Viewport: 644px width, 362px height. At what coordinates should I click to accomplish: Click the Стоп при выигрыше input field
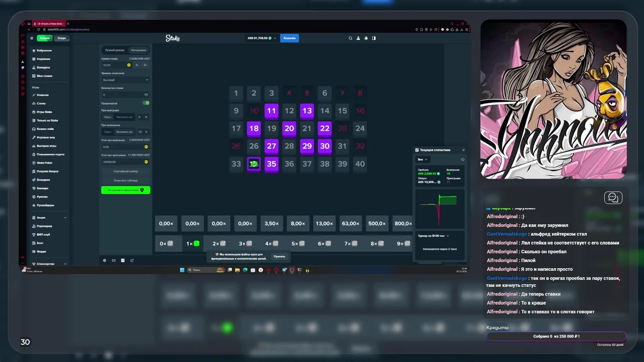tap(125, 147)
